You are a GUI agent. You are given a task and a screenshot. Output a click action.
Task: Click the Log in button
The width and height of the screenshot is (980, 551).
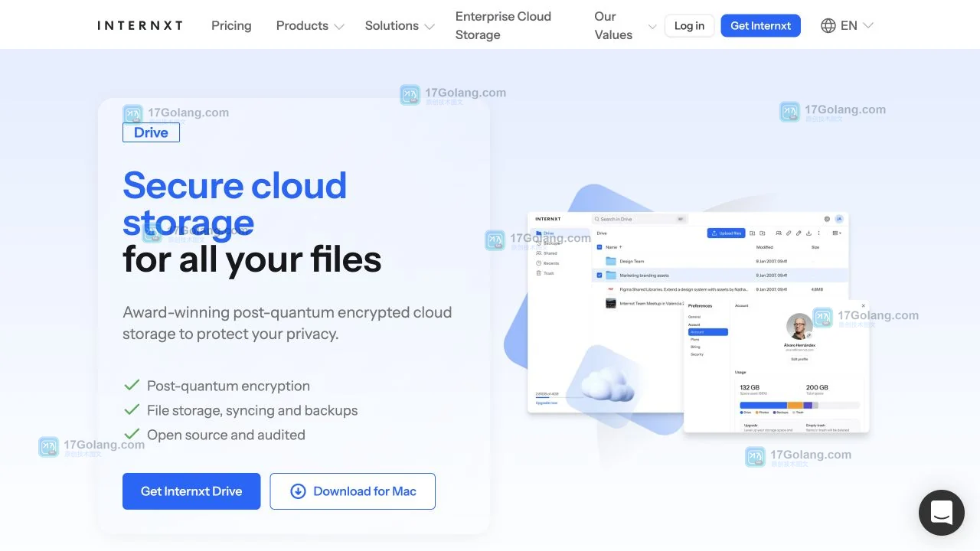coord(689,25)
